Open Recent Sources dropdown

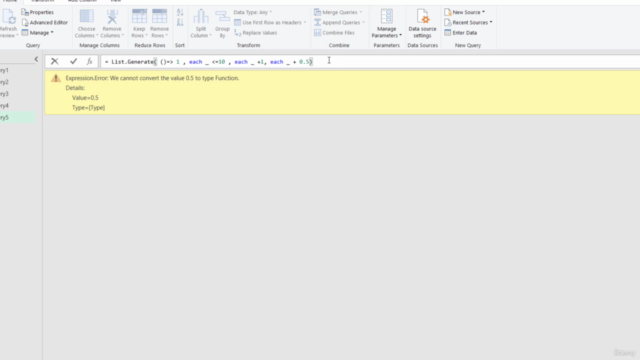(468, 22)
